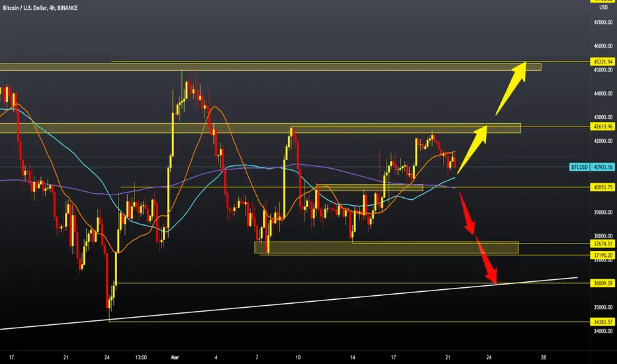
Task: Click the 35000.00 price axis label
Action: pos(603,307)
